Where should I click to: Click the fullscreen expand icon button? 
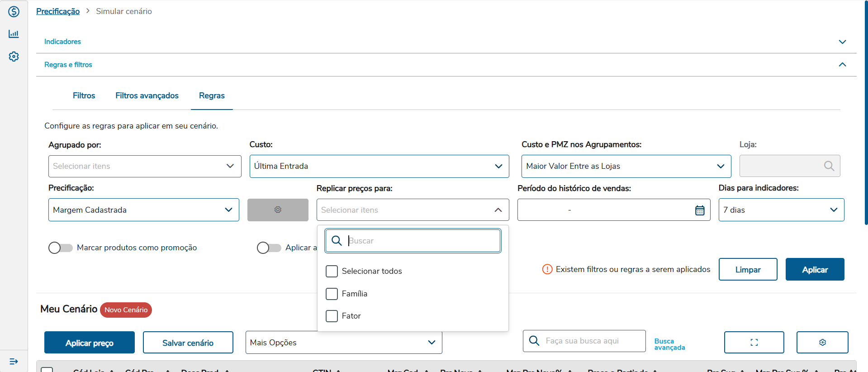point(754,343)
